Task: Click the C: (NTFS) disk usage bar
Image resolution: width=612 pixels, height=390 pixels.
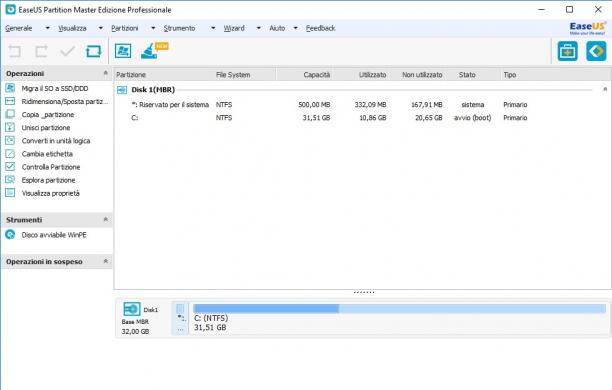Action: tap(399, 309)
